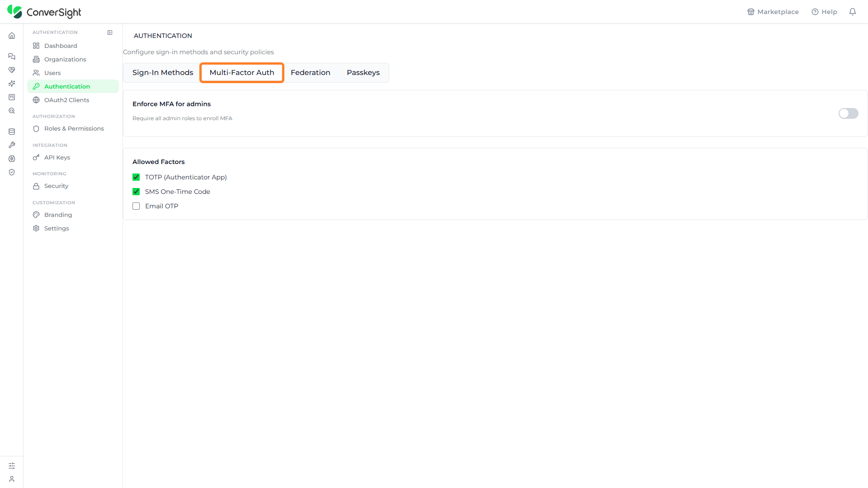Open Security monitoring page
Image resolution: width=868 pixels, height=488 pixels.
pyautogui.click(x=73, y=186)
